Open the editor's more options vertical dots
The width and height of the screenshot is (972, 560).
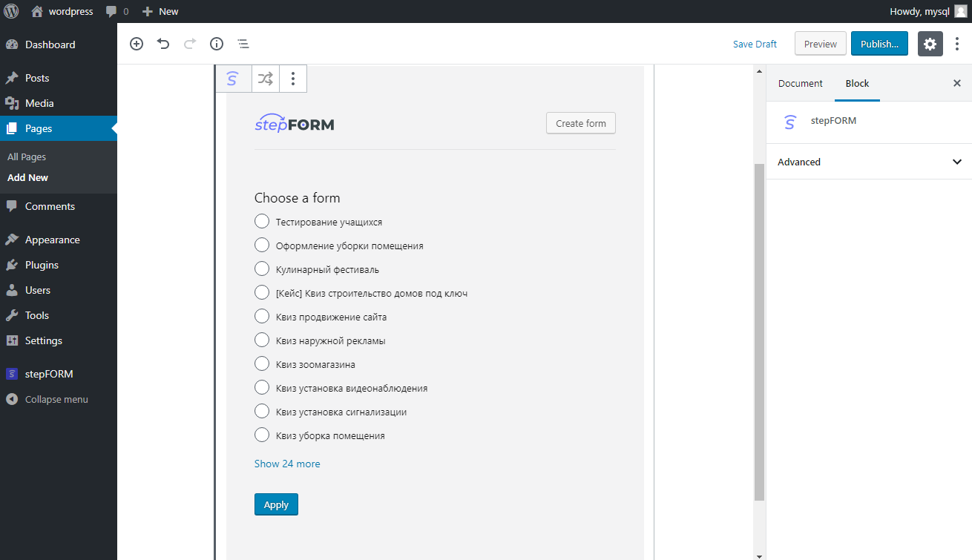coord(957,44)
